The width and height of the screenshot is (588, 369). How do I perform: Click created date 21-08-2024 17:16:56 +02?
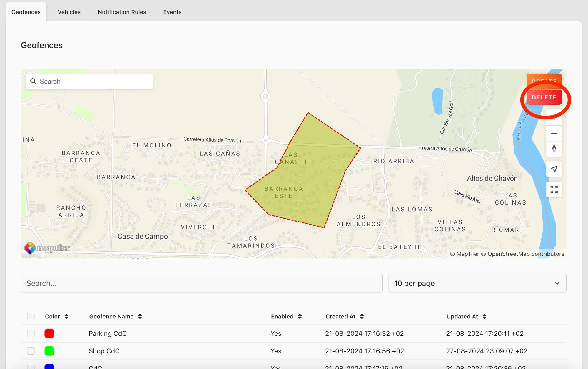pyautogui.click(x=365, y=351)
